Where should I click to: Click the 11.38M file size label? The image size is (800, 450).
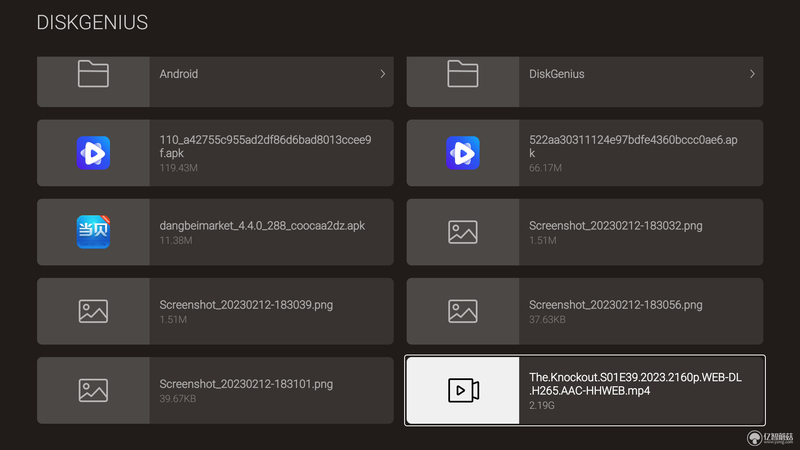[176, 240]
